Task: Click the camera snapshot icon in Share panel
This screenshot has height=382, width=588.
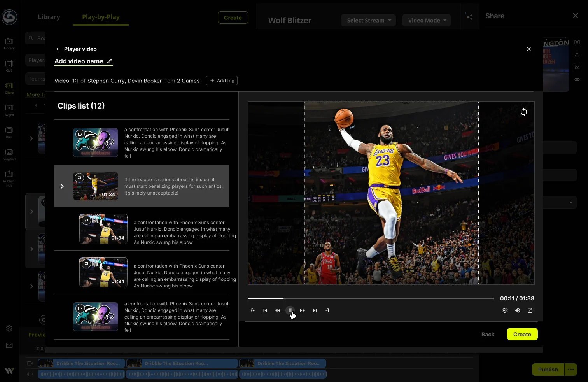Action: pyautogui.click(x=577, y=42)
